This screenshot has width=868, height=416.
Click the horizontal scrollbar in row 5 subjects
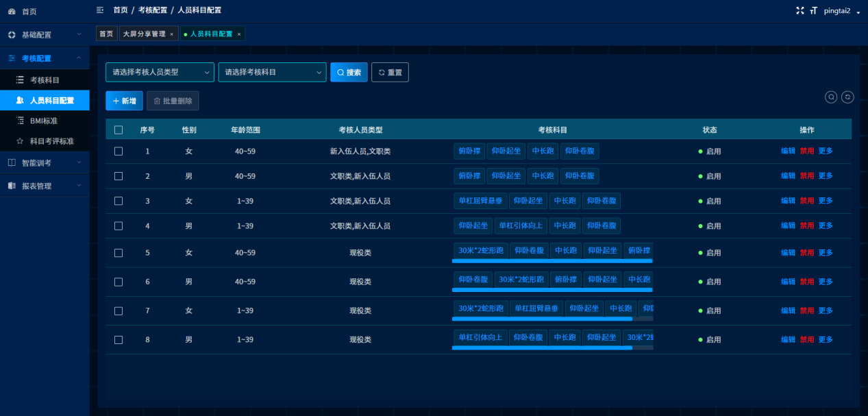click(552, 261)
